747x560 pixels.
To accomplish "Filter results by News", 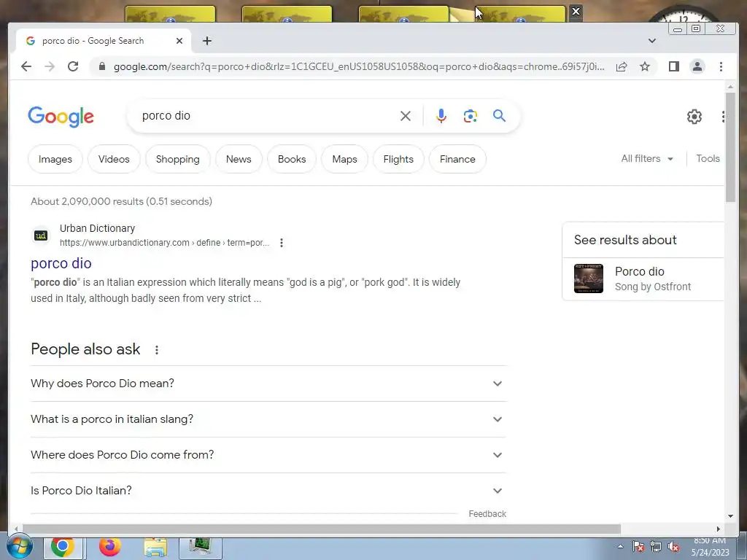I will (239, 159).
